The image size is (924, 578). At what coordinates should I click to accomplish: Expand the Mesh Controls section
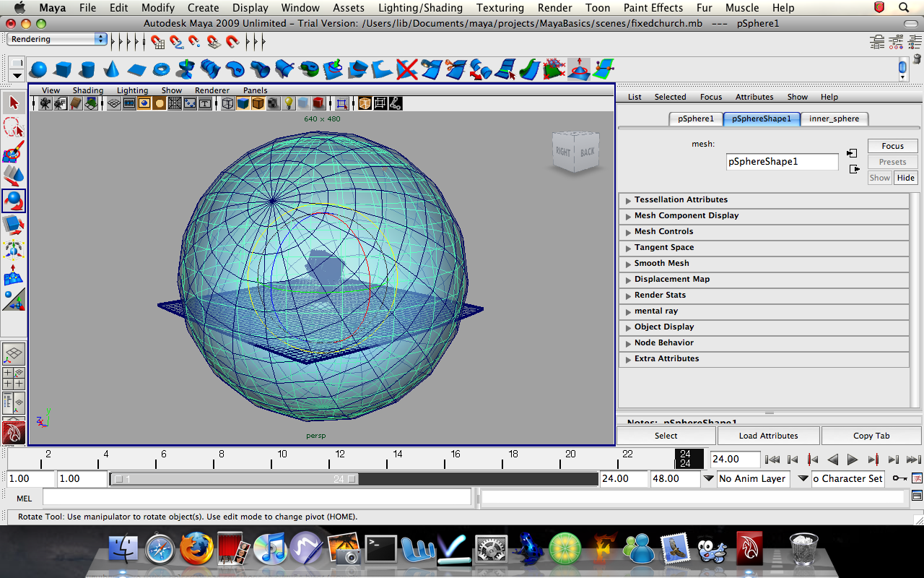(764, 232)
